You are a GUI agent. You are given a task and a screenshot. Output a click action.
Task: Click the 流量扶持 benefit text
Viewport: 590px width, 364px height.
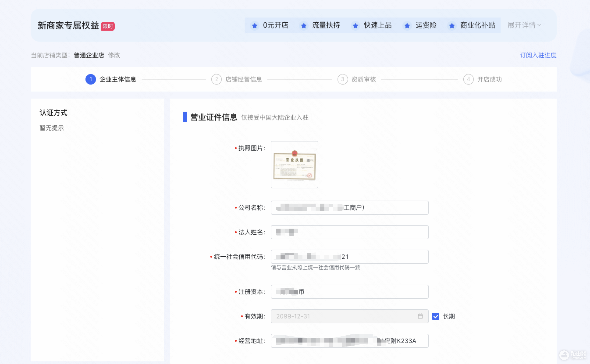click(x=326, y=25)
